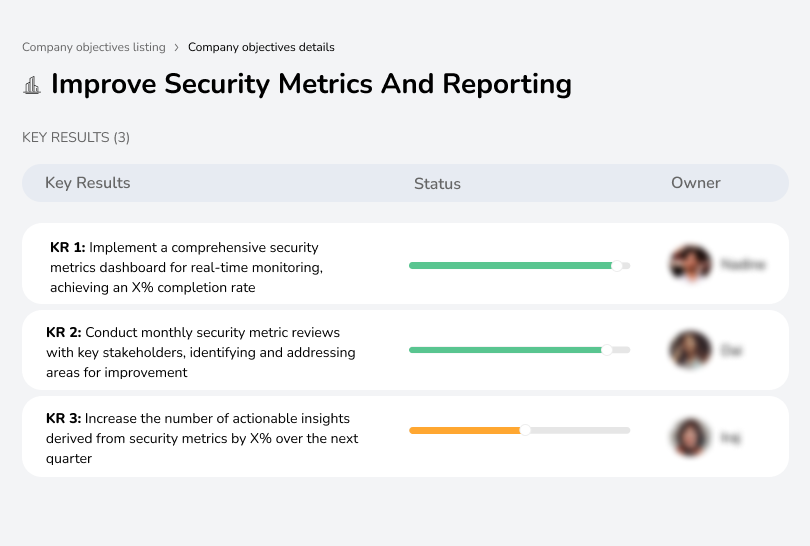This screenshot has height=546, width=810.
Task: Click the KR 2 green progress slider handle
Action: (x=607, y=350)
